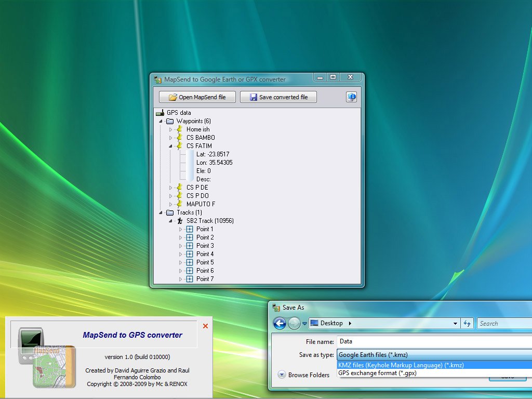Collapse the CS FATIM waypoint
Screen dimensions: 532x399
click(170, 146)
